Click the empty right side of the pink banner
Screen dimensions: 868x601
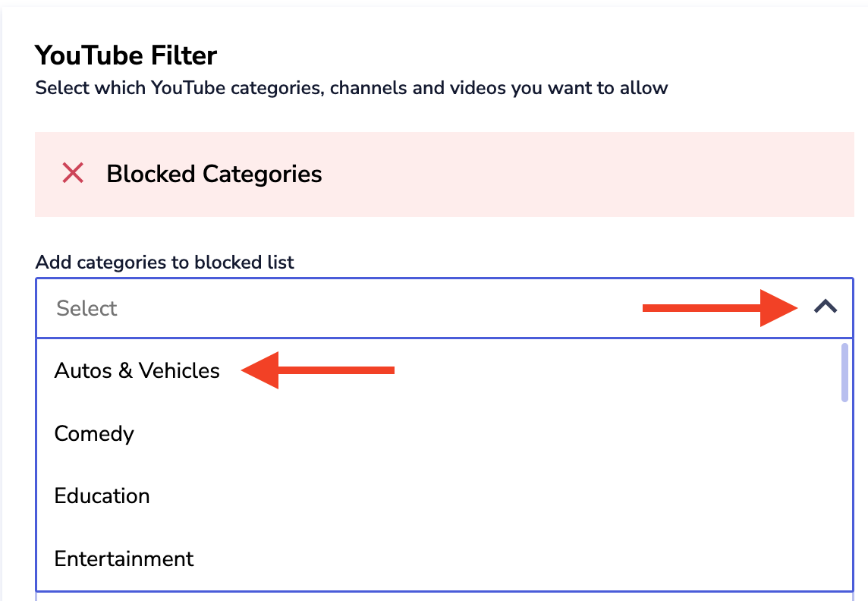pos(607,174)
